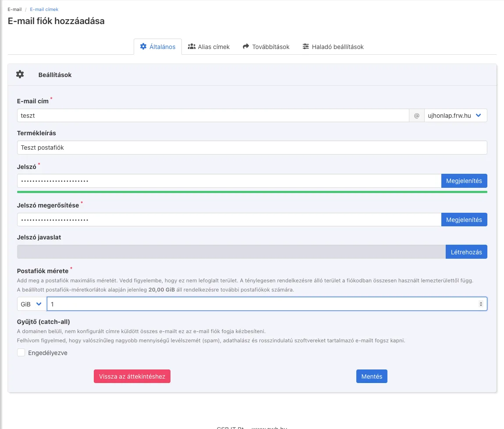504x429 pixels.
Task: Focus the Termékleírás field with Teszt postafiók
Action: point(252,148)
